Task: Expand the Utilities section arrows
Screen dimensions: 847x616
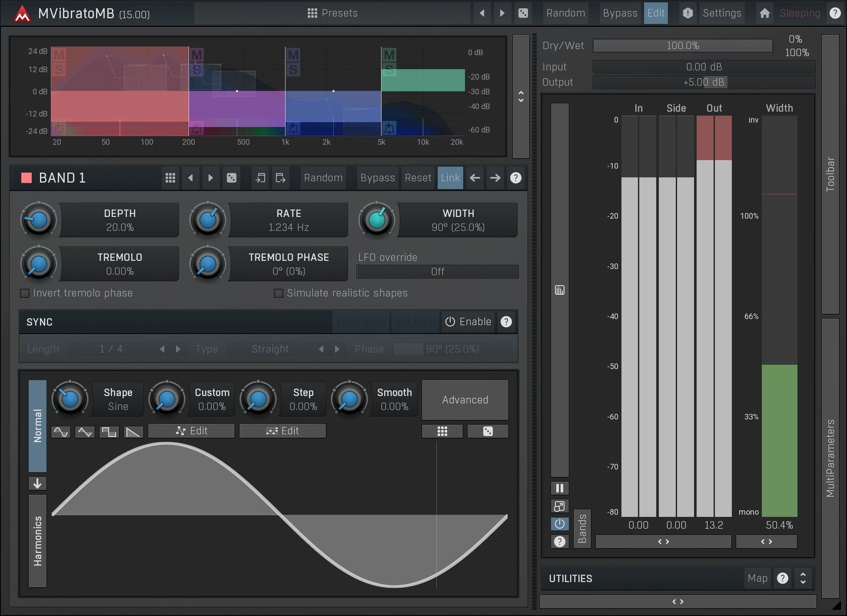Action: pos(803,578)
